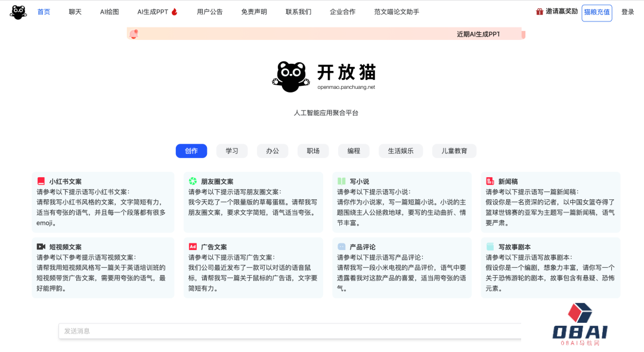Enable the 办公 category filter
Screen dimensions: 644x352
pyautogui.click(x=273, y=151)
